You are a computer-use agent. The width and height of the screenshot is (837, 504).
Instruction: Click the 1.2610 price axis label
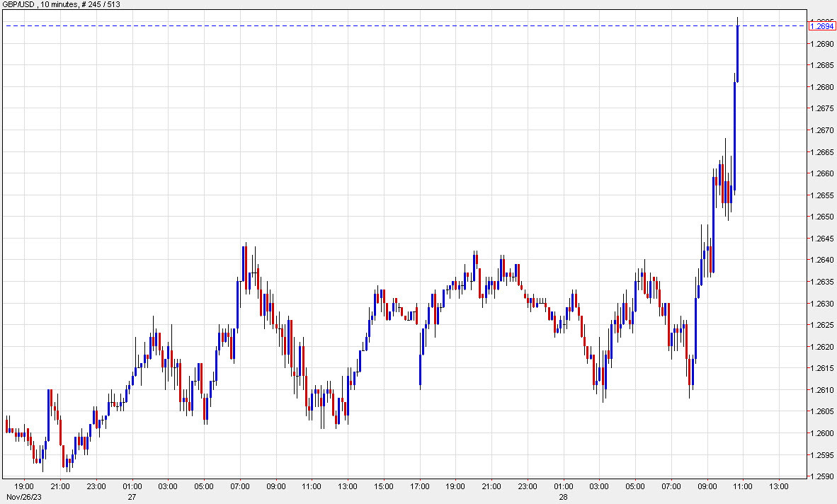(x=821, y=390)
